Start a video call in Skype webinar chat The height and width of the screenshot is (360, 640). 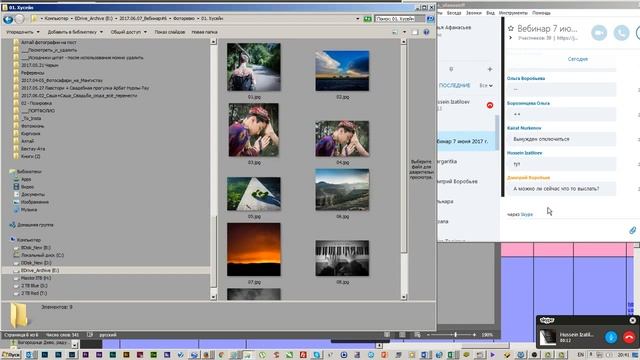point(599,33)
